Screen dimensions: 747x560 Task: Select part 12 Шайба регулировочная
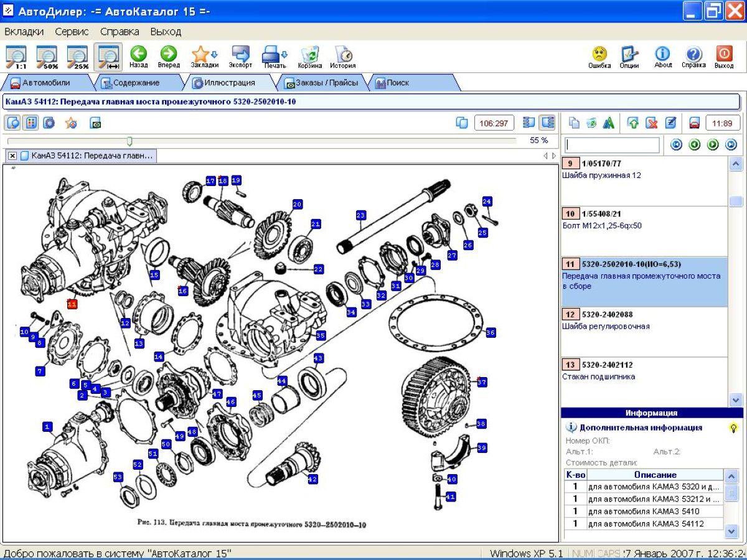tap(644, 332)
